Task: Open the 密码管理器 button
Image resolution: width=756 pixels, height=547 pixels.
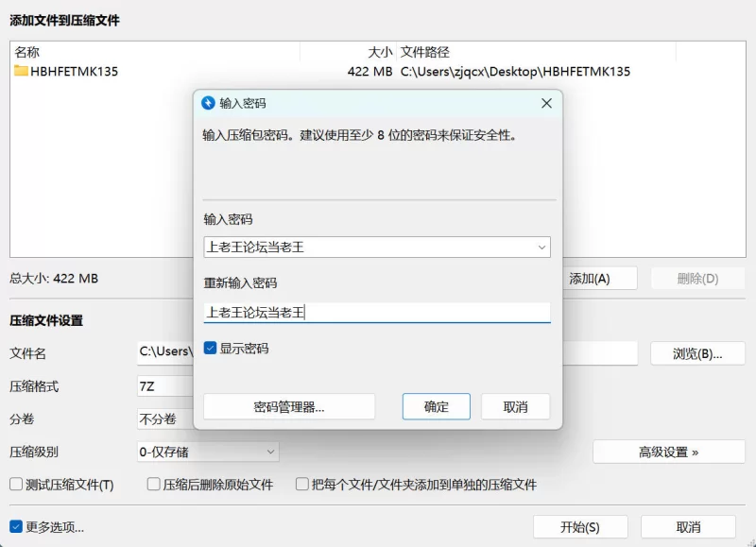Action: 289,407
